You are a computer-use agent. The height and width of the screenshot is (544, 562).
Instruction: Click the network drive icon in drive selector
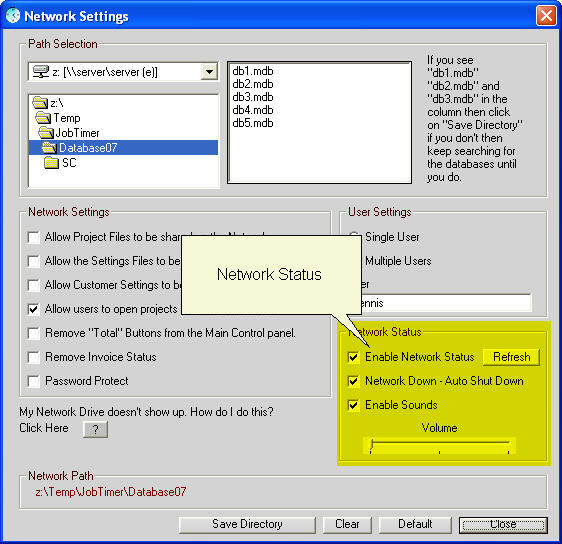click(x=41, y=71)
